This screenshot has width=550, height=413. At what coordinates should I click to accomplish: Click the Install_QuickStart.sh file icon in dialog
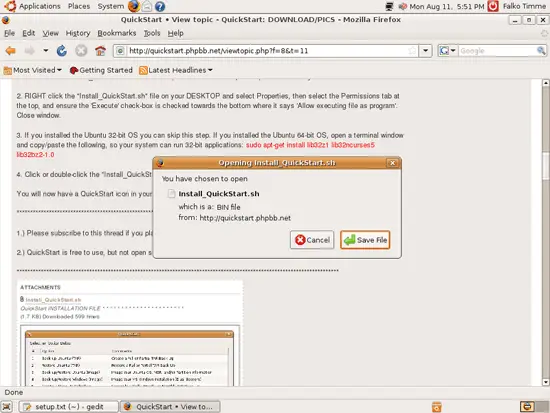pos(171,194)
